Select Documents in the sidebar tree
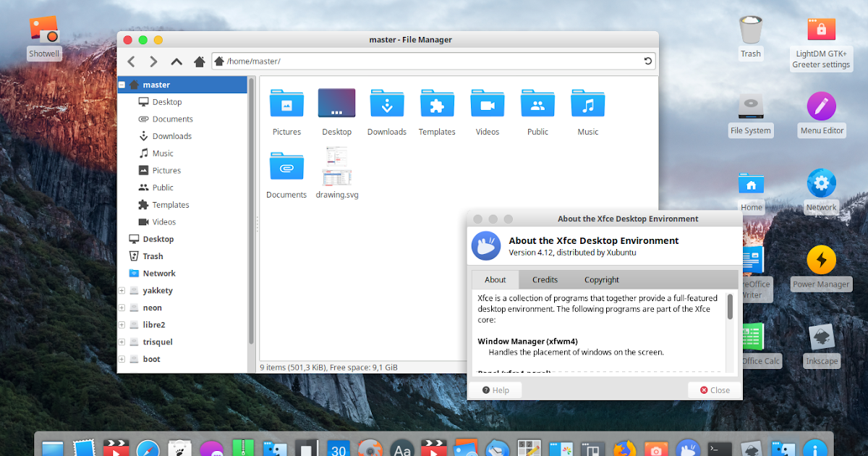Screen dimensions: 868x456 click(x=173, y=119)
